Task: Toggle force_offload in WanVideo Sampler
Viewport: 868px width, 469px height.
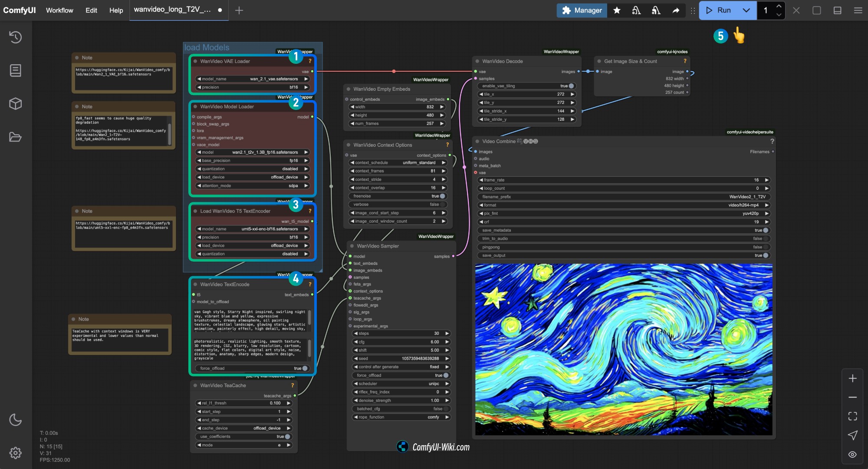Action: [x=401, y=375]
